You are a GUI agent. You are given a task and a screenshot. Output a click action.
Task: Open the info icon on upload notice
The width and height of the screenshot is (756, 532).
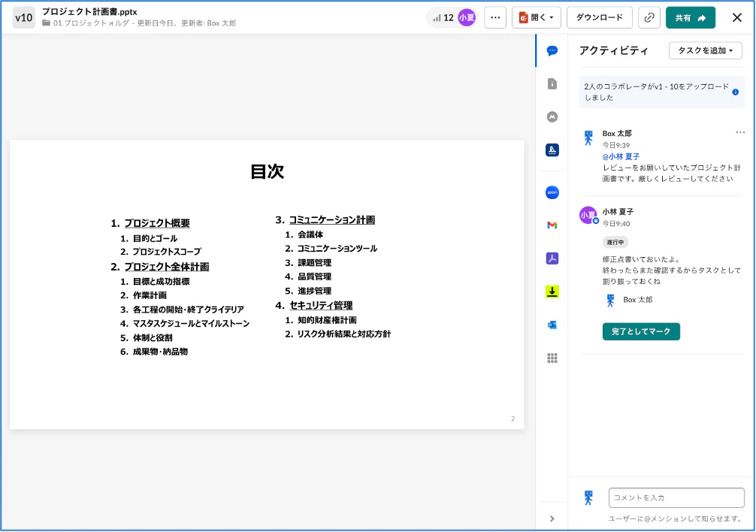pyautogui.click(x=735, y=92)
